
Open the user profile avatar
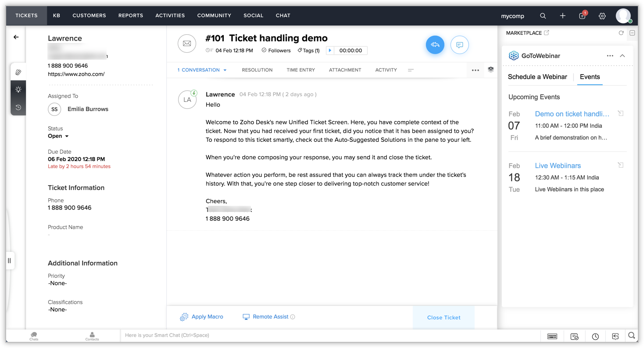pyautogui.click(x=623, y=16)
